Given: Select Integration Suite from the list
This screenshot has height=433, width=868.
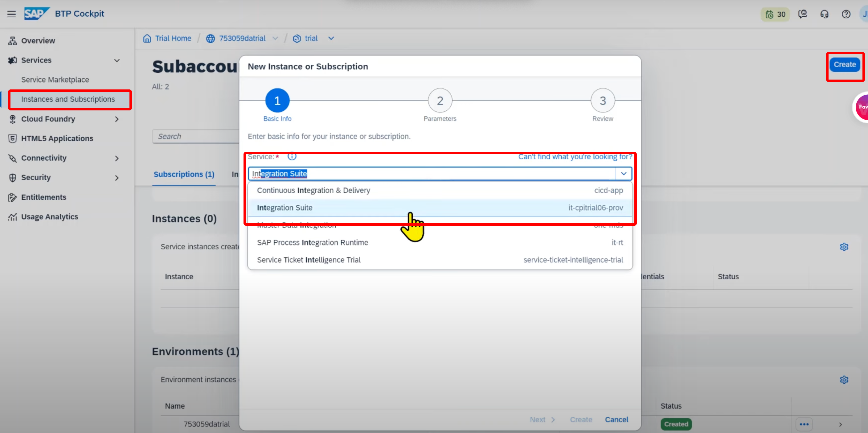Looking at the screenshot, I should pos(440,208).
